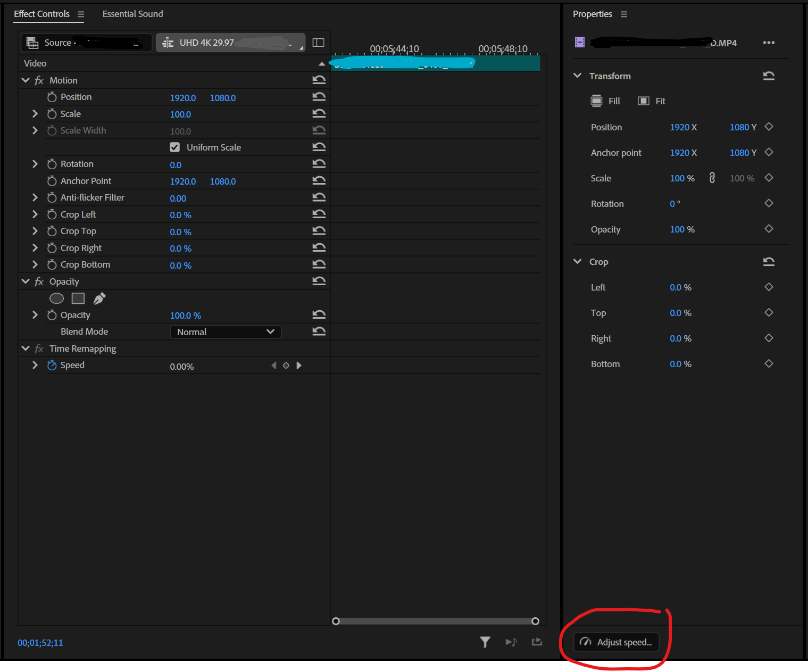Open the Blend Mode dropdown
The height and width of the screenshot is (672, 808).
point(226,331)
